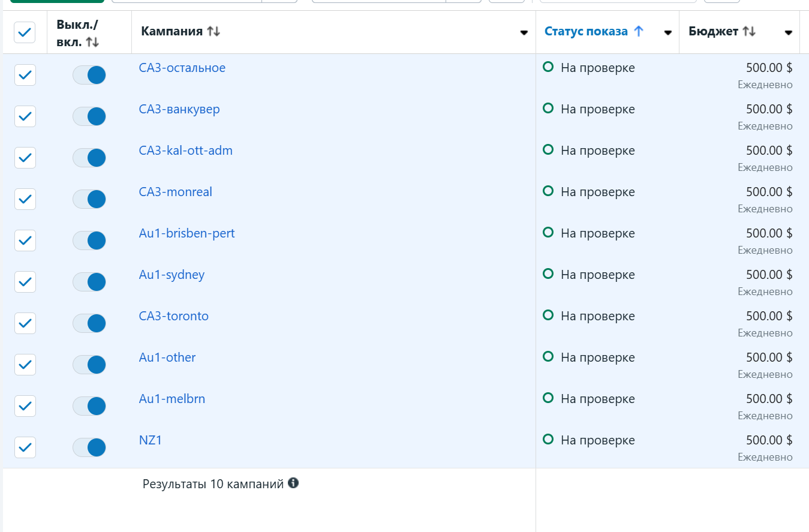Open the CA3-toronto campaign link
Screen dimensions: 809x532
pyautogui.click(x=174, y=316)
